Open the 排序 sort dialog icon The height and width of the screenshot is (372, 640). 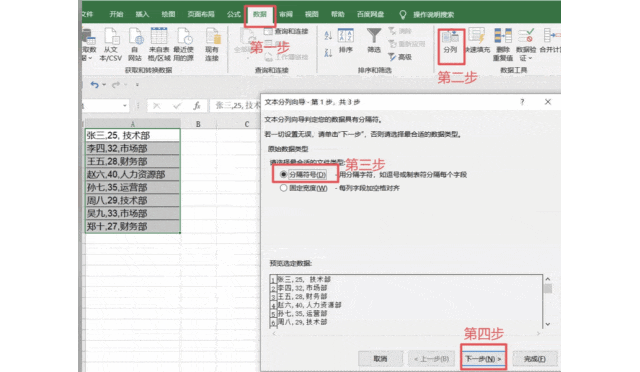click(x=345, y=36)
